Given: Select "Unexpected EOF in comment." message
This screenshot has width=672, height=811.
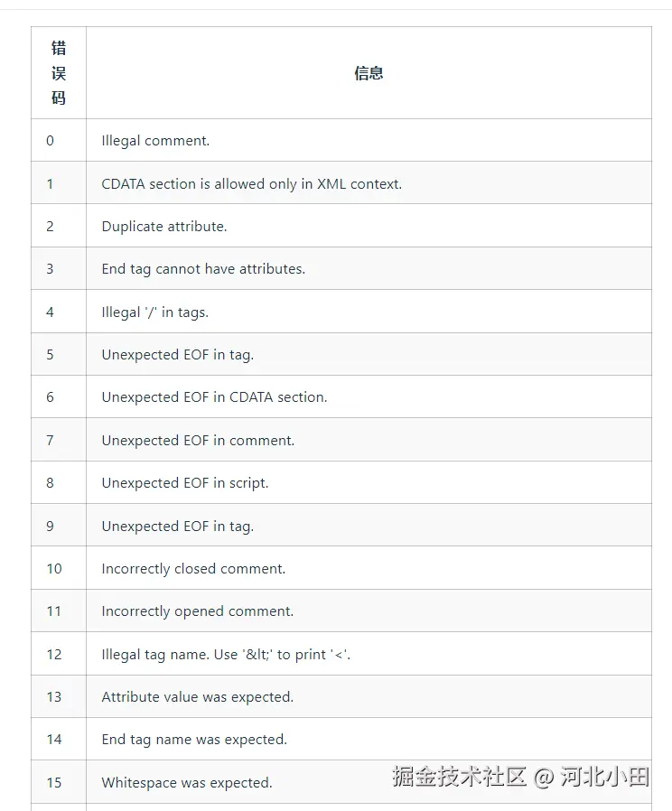Looking at the screenshot, I should pos(198,441).
